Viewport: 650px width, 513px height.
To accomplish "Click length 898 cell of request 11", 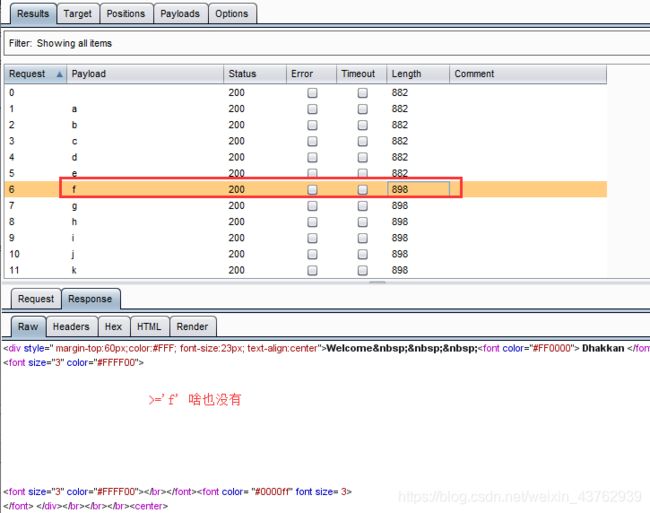I will pyautogui.click(x=400, y=271).
